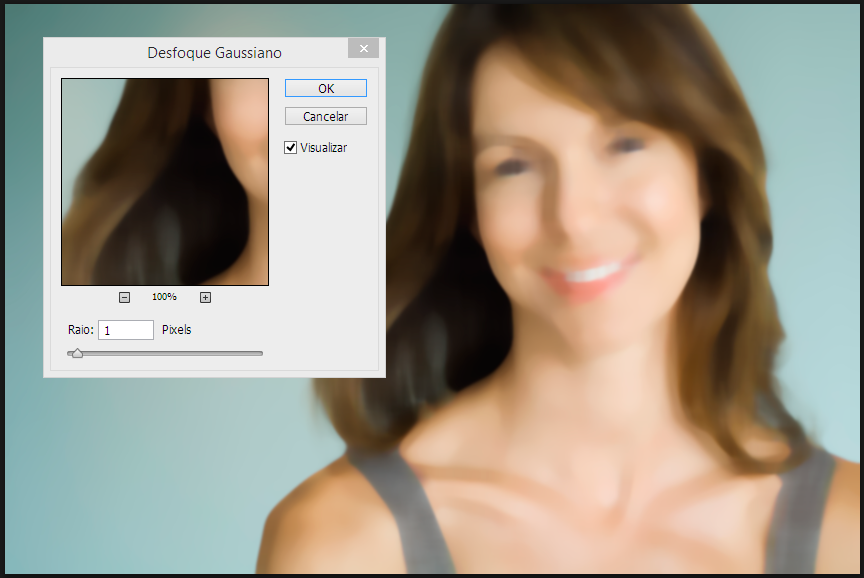Screen dimensions: 864x578
Task: Click the Raio radius input field
Action: (x=126, y=330)
